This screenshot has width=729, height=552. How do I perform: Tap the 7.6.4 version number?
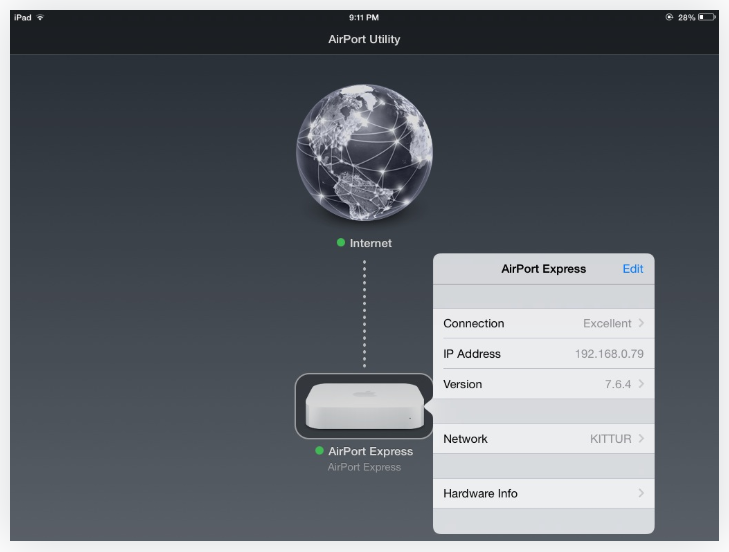click(x=617, y=384)
